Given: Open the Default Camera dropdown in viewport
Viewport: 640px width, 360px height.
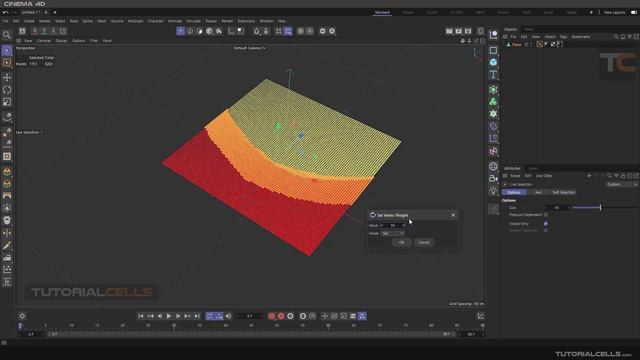Looking at the screenshot, I should [x=249, y=48].
